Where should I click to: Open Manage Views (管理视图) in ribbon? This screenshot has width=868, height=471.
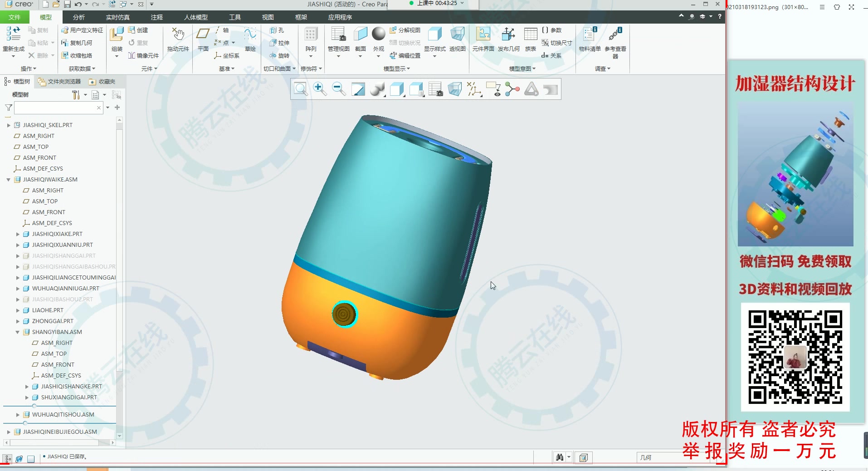338,34
